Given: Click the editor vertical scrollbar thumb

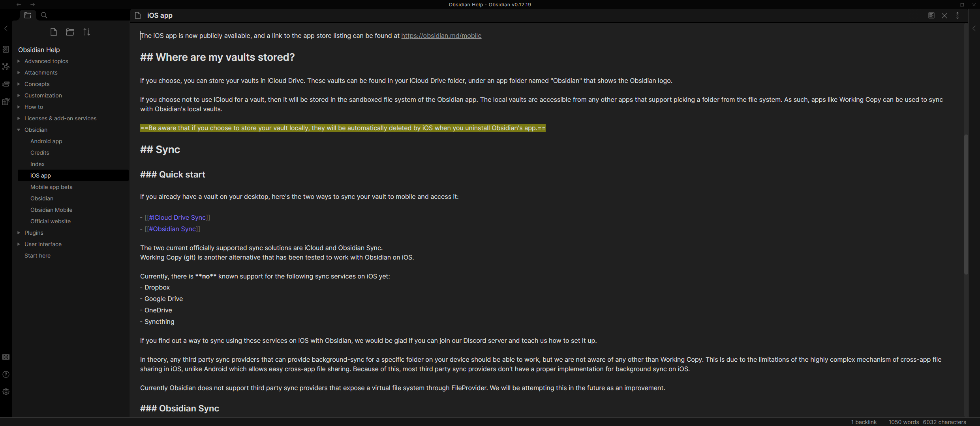Looking at the screenshot, I should click(966, 204).
